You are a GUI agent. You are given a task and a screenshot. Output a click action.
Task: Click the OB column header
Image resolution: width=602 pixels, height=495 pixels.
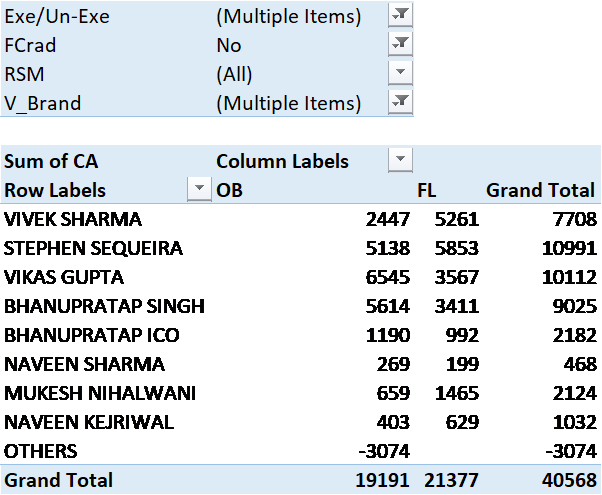point(230,190)
